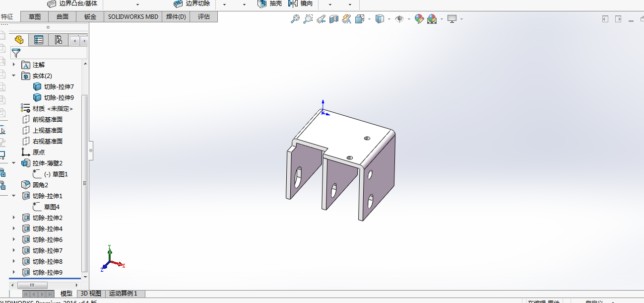Open the PropertyManager tab icon
Screen dimensions: 644x303
click(x=39, y=40)
